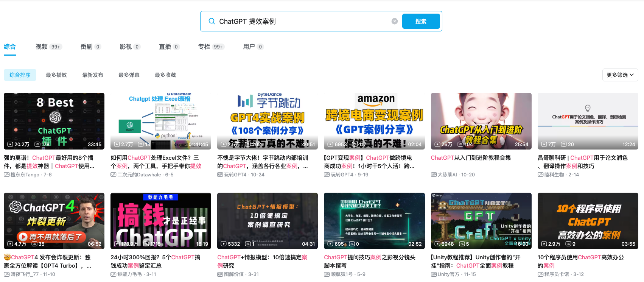The height and width of the screenshot is (282, 644).
Task: Switch to the 综合 tab
Action: (x=10, y=47)
